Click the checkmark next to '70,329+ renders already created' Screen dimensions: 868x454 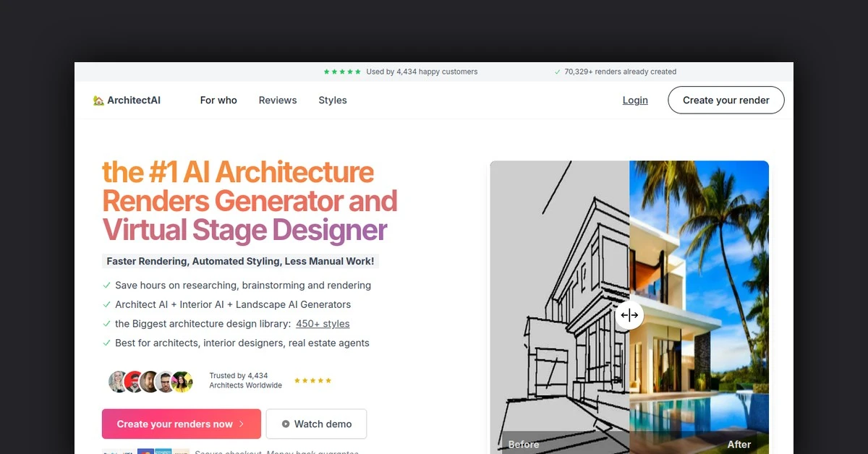coord(557,72)
